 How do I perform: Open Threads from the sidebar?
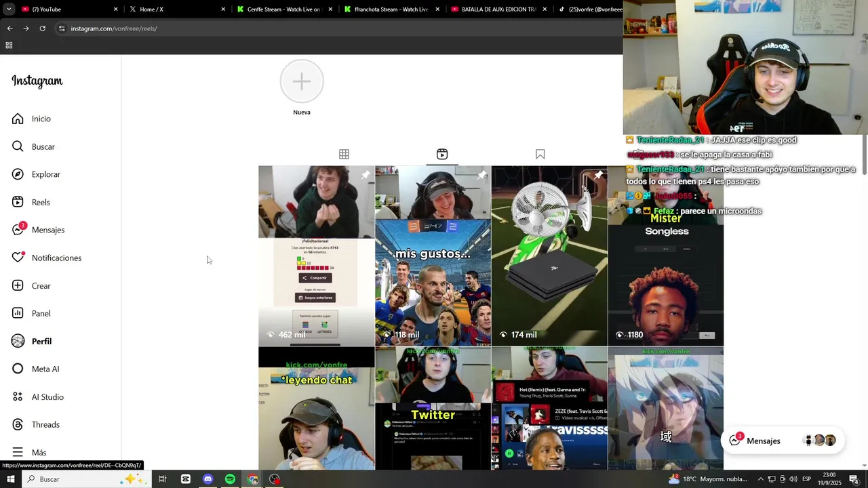(36, 425)
